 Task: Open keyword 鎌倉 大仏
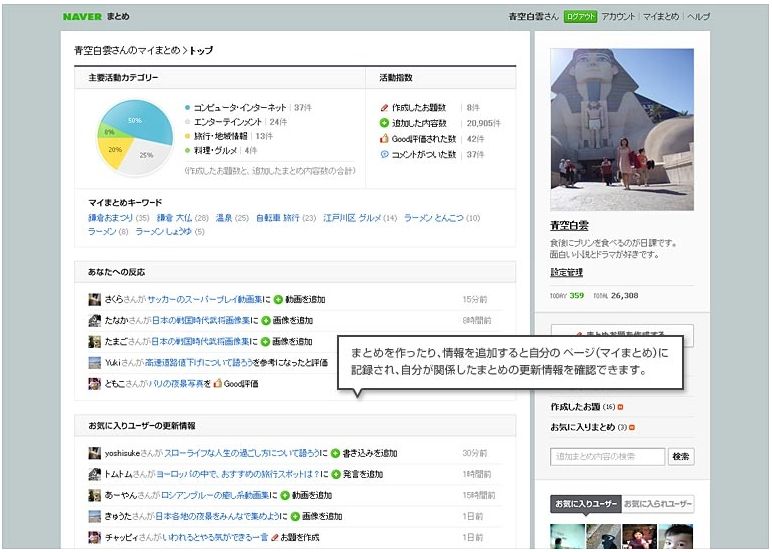[174, 218]
